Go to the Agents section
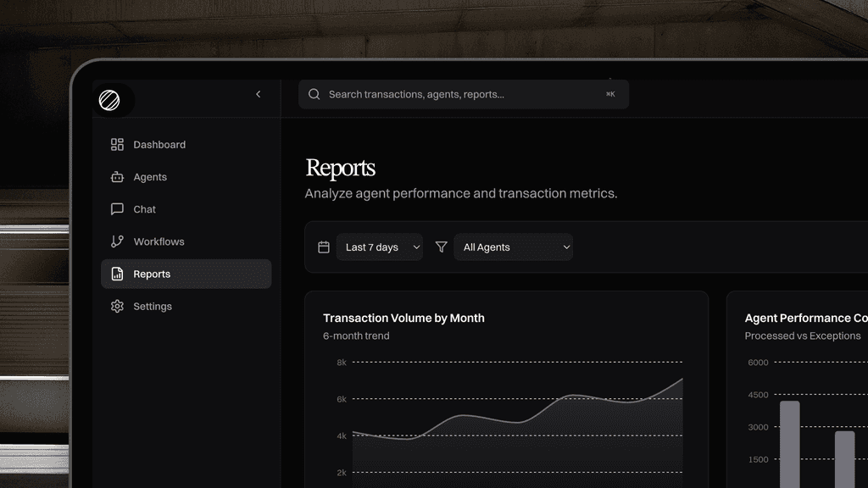Screen dimensions: 868x488 186,177
